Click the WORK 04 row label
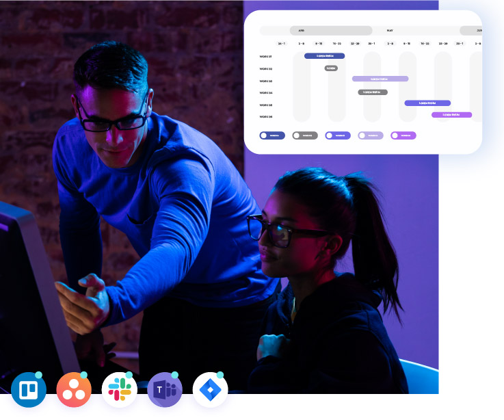504x420 pixels. click(266, 92)
